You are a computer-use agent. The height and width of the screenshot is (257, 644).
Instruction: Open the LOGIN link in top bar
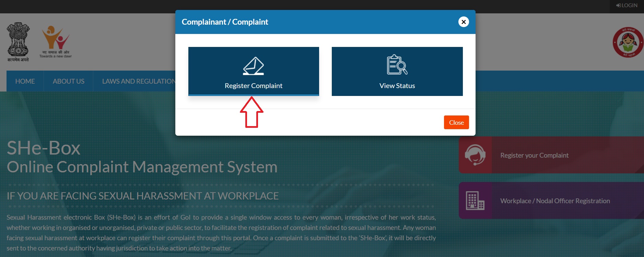(627, 5)
